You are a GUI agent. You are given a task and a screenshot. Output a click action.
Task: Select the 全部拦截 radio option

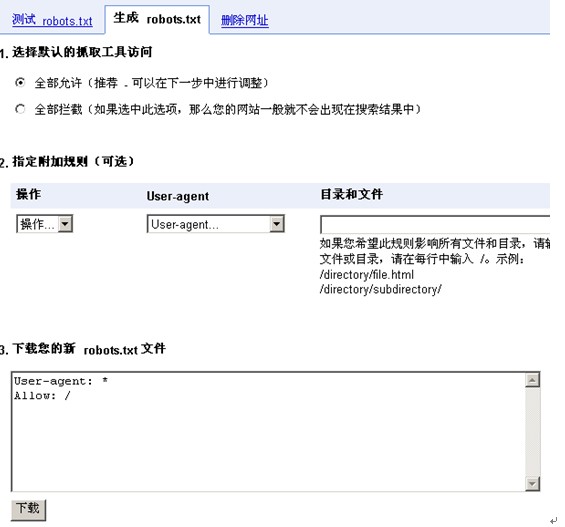pos(20,109)
